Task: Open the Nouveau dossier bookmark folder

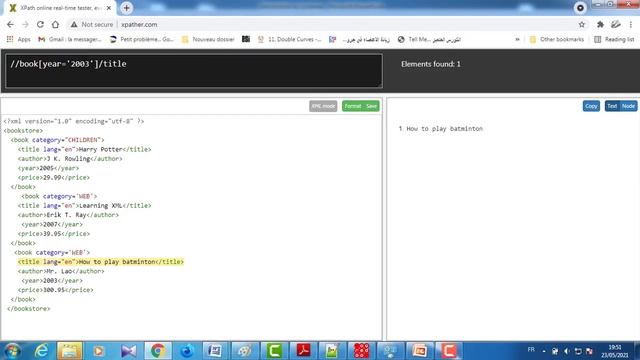Action: pyautogui.click(x=208, y=39)
